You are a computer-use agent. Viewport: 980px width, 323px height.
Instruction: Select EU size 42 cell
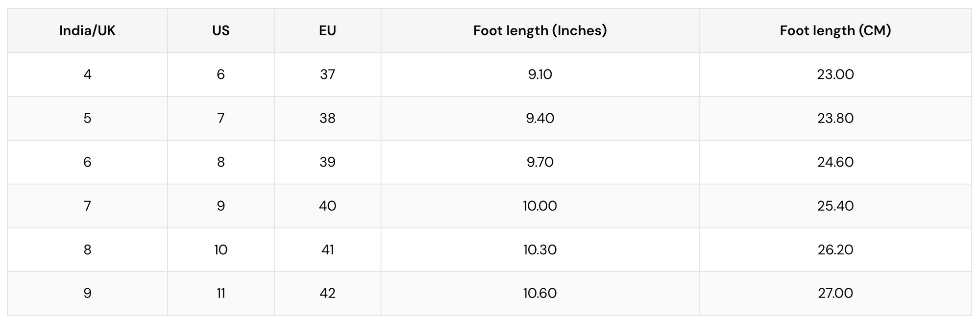328,293
